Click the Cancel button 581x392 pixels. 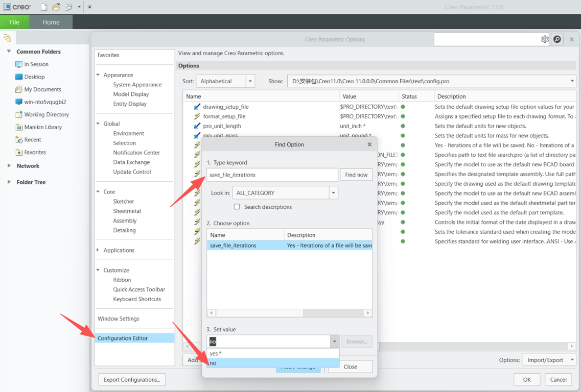click(x=558, y=379)
